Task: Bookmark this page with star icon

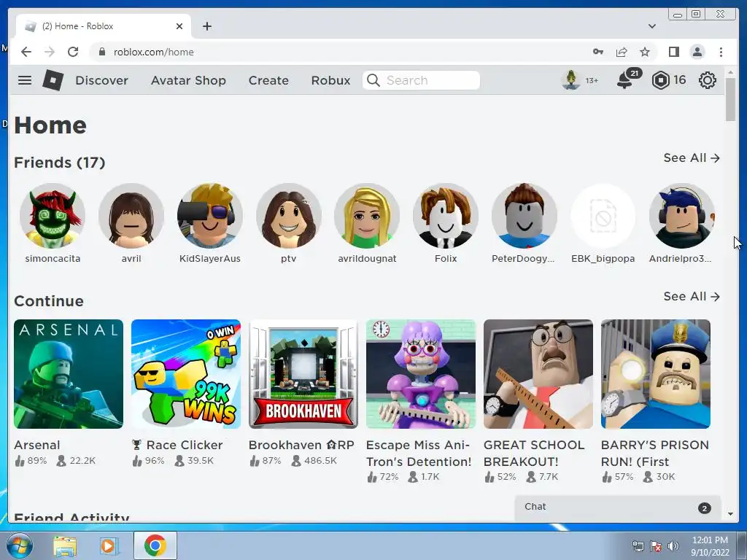Action: click(x=645, y=52)
